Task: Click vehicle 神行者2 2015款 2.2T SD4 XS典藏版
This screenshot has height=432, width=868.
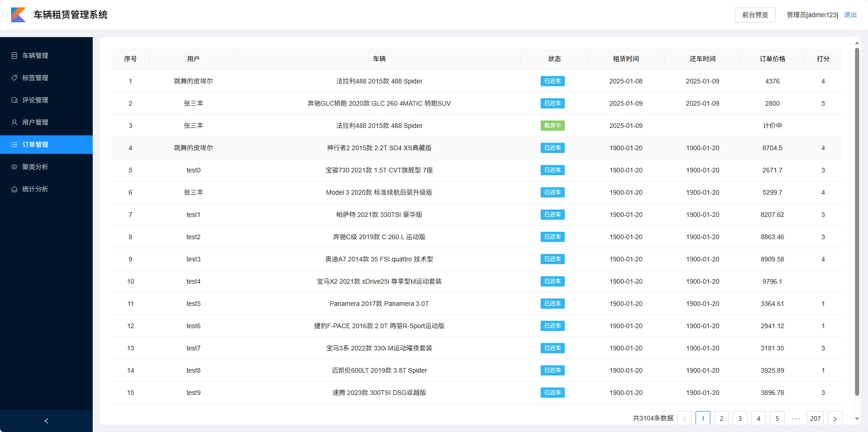Action: tap(379, 148)
